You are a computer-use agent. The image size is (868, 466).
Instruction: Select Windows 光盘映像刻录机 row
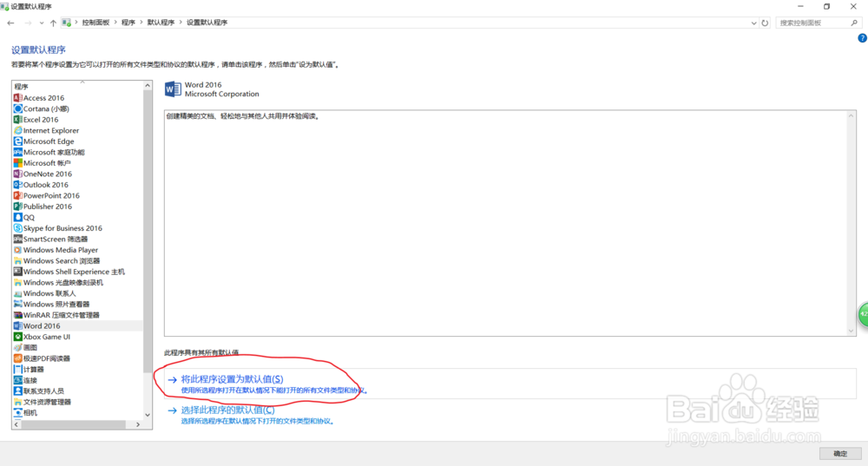(x=77, y=282)
